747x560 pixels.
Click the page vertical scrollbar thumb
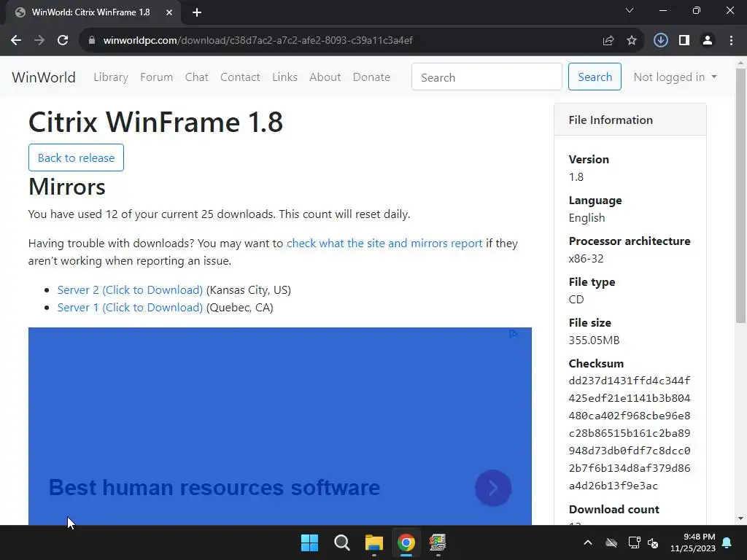coord(741,195)
